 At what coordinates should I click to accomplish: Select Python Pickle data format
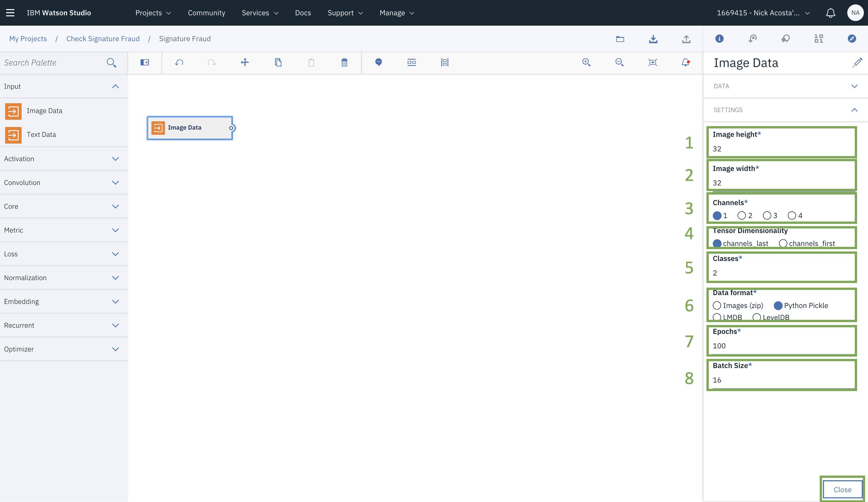(x=778, y=305)
